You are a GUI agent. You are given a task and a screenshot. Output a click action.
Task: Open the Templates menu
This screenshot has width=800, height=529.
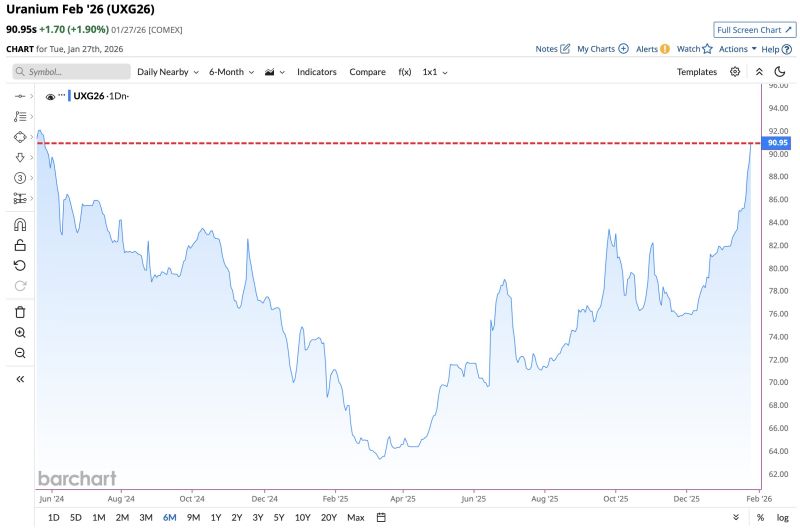pos(696,72)
